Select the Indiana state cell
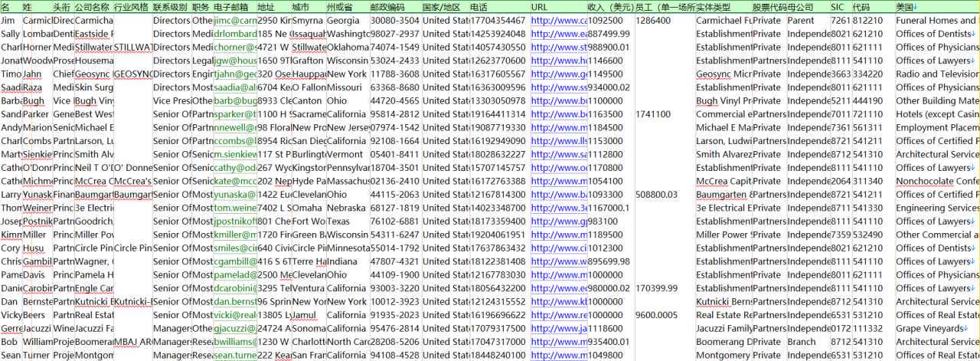Image resolution: width=980 pixels, height=361 pixels. coord(347,262)
